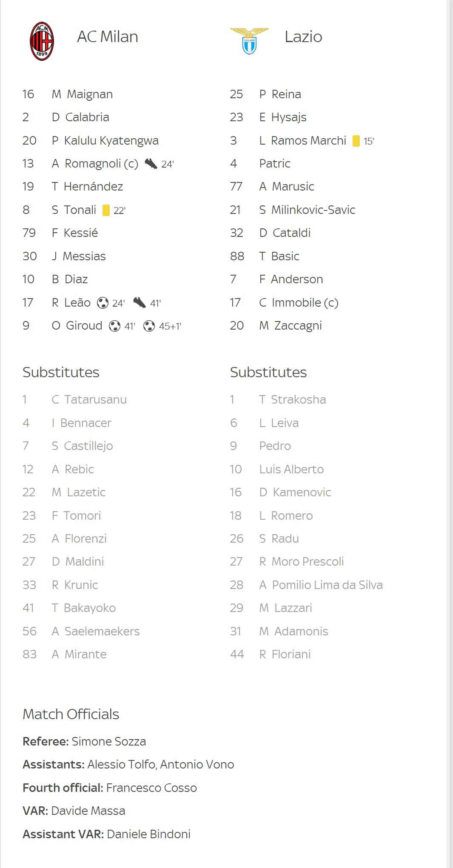
Task: Click the Lazio eagle crest
Action: coord(249,41)
